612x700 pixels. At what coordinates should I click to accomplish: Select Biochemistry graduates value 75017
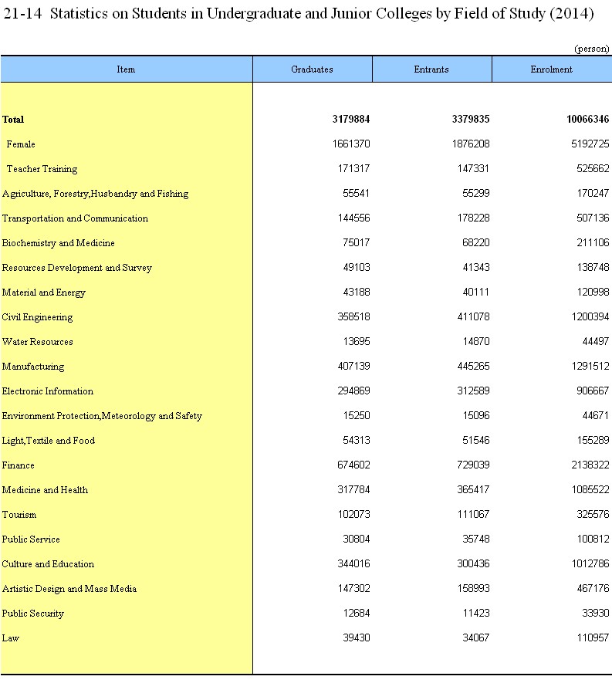[x=357, y=242]
